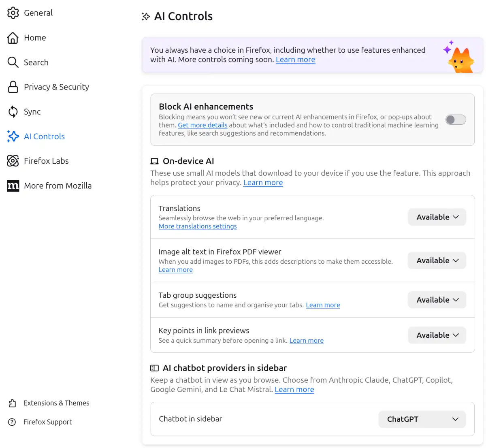The image size is (486, 448).
Task: Open the Get more details link
Action: [202, 125]
